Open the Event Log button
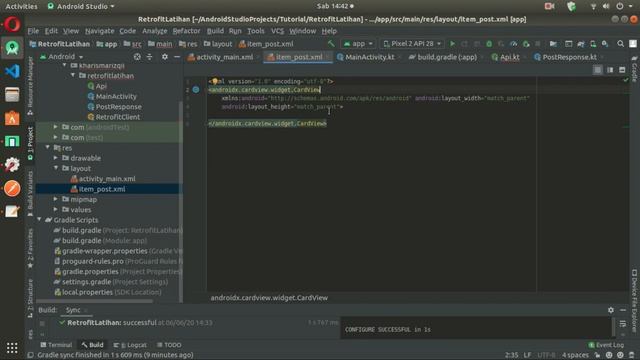The image size is (640, 360). (x=606, y=345)
